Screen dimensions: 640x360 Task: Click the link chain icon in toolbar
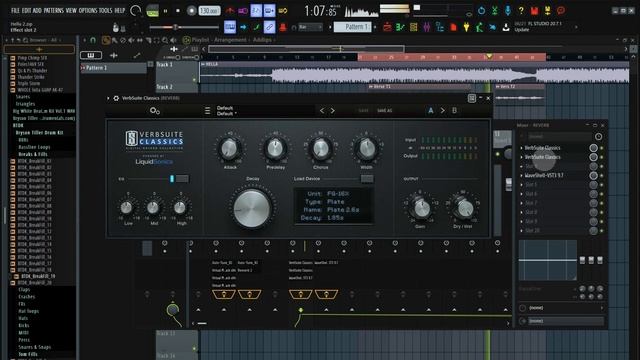coord(269,27)
